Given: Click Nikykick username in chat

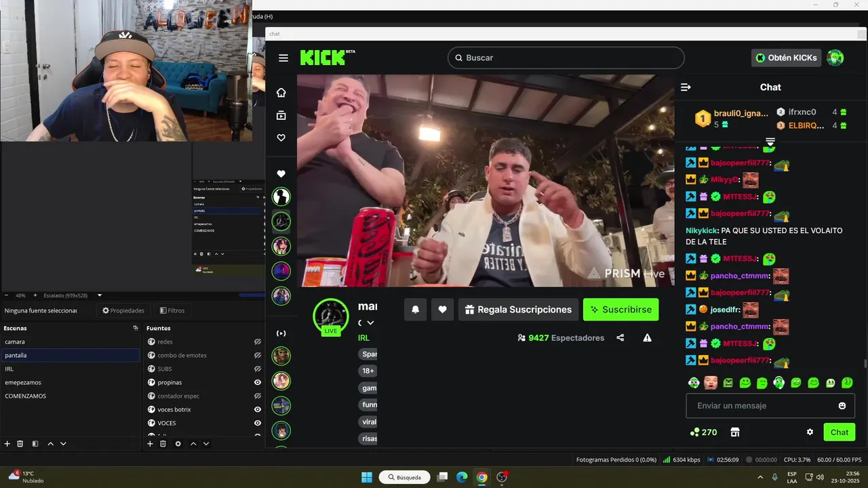Looking at the screenshot, I should click(702, 230).
